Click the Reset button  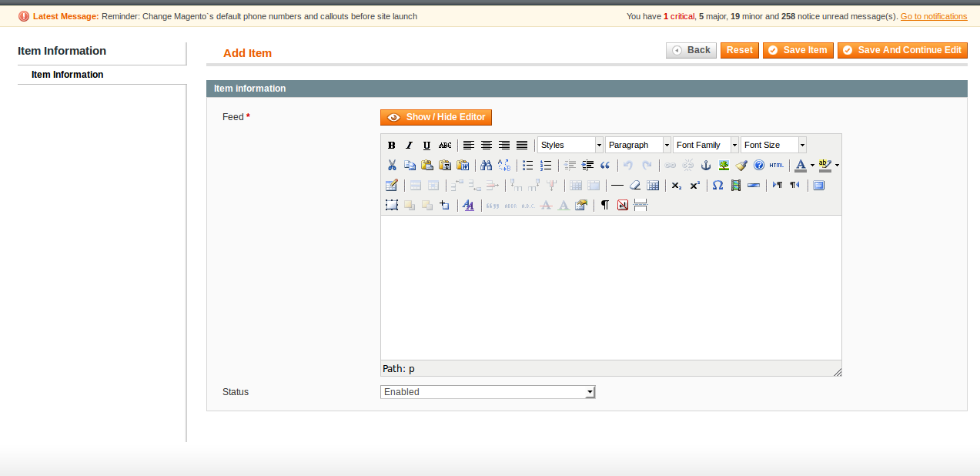pyautogui.click(x=740, y=50)
